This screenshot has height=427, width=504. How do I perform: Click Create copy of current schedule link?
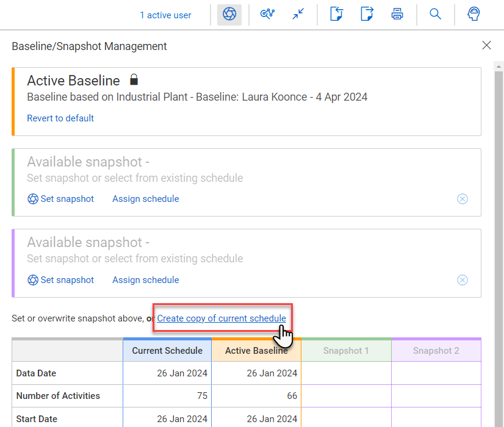pos(221,318)
